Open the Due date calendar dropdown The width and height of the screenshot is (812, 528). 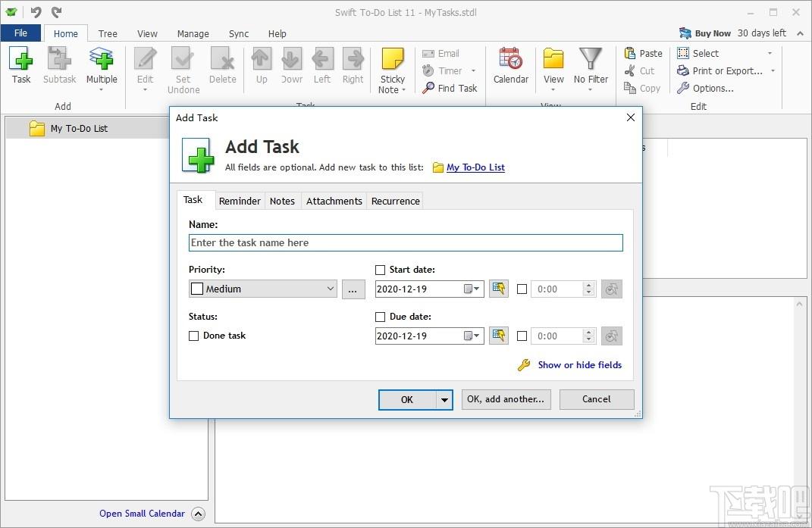[472, 336]
